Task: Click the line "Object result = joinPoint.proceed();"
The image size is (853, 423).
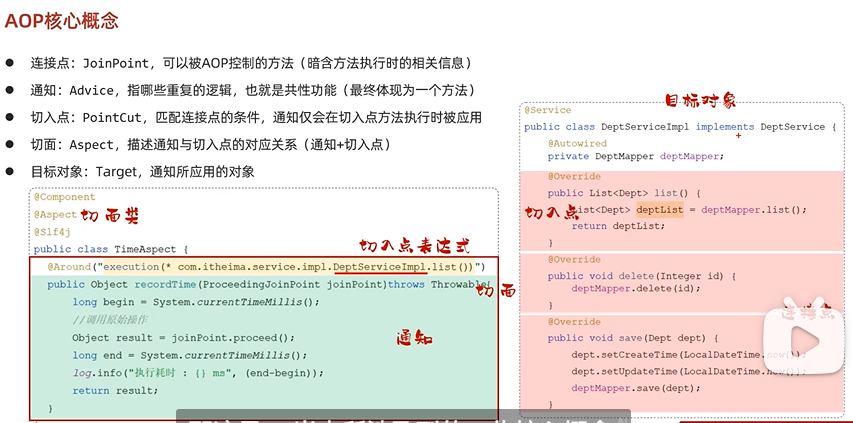Action: (x=183, y=338)
